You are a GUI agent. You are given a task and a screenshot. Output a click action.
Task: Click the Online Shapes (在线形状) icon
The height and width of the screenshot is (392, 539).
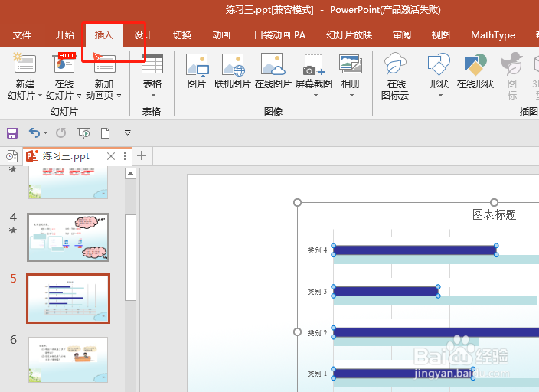475,64
